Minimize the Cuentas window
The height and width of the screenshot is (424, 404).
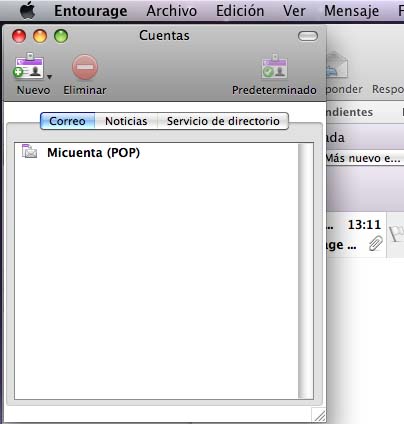pyautogui.click(x=40, y=36)
